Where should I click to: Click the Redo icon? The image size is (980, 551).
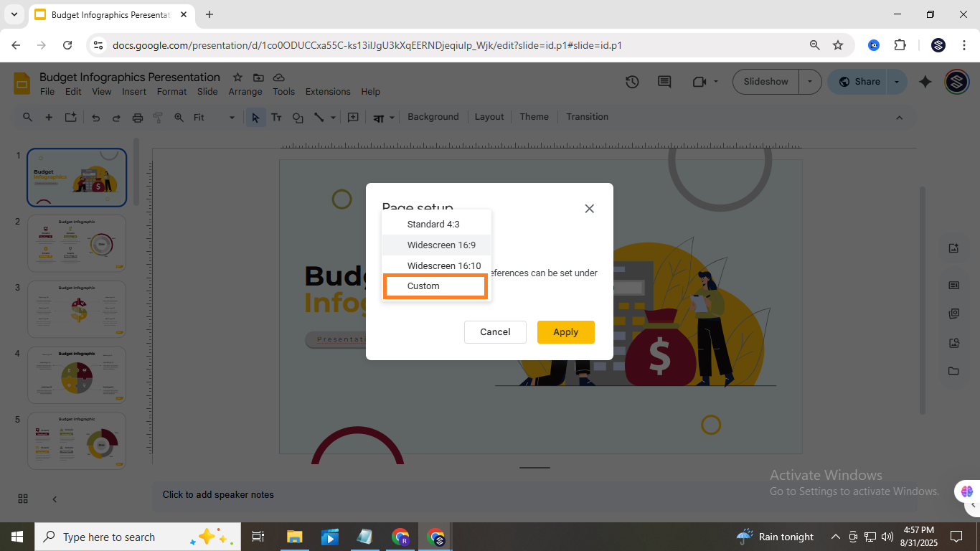(x=116, y=118)
